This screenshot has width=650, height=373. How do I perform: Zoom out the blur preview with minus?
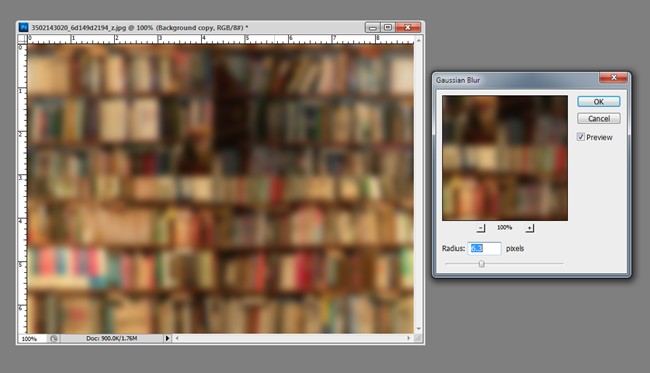[x=481, y=228]
